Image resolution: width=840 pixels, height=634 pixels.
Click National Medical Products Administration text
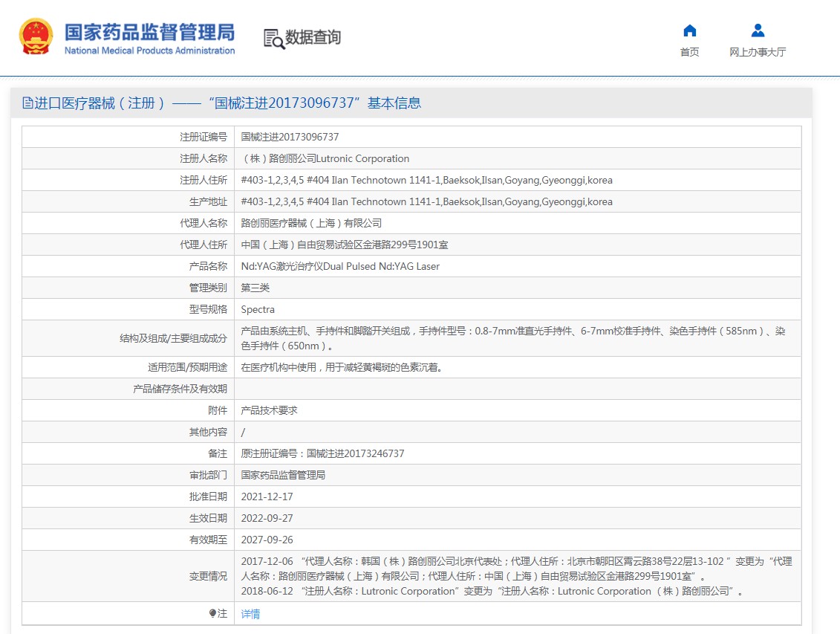(149, 51)
